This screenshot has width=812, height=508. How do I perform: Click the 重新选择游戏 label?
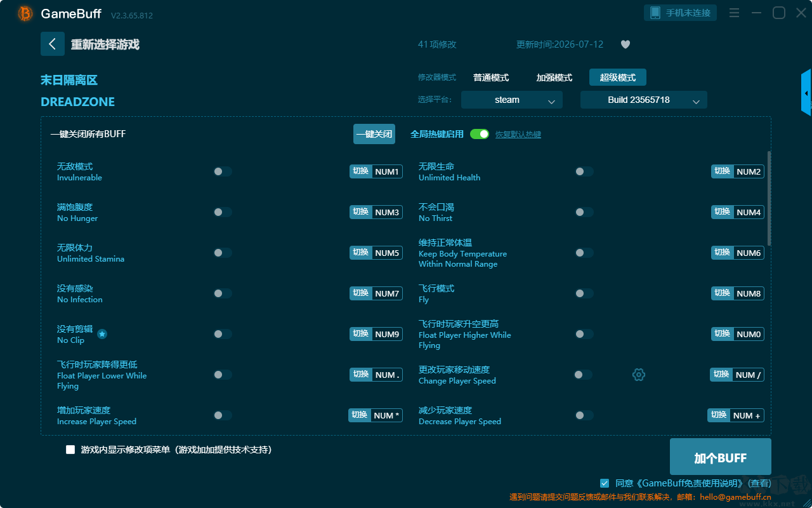[105, 44]
